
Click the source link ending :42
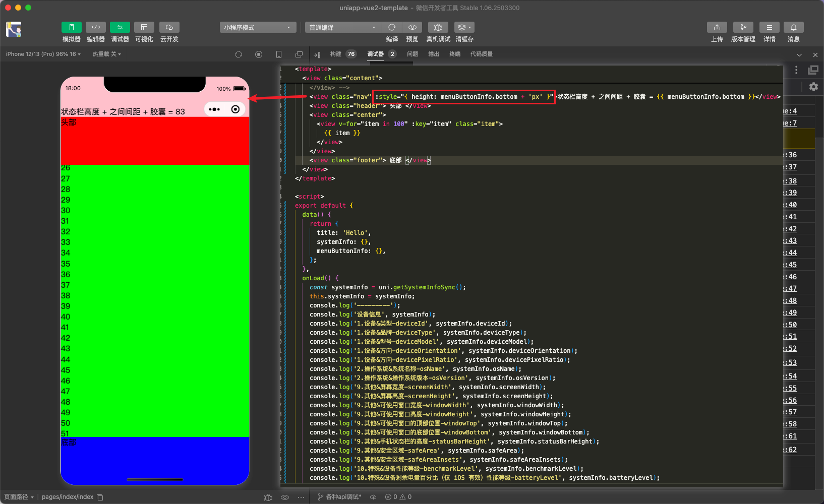tap(790, 229)
